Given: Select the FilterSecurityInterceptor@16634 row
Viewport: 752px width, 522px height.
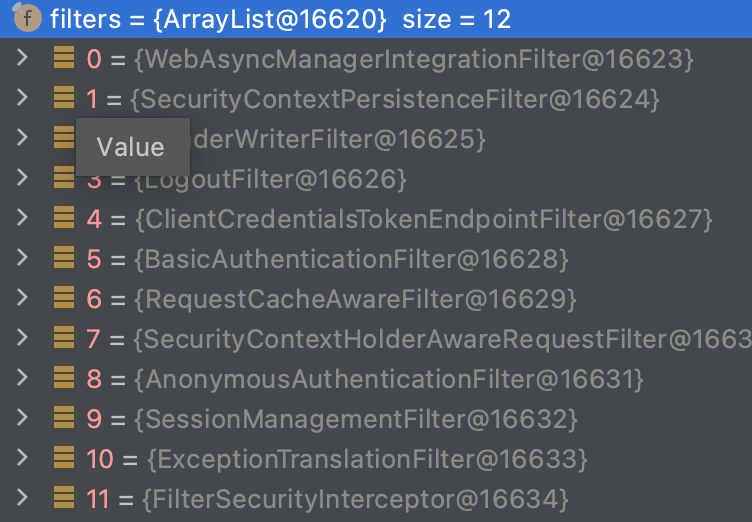Looking at the screenshot, I should pos(357,498).
